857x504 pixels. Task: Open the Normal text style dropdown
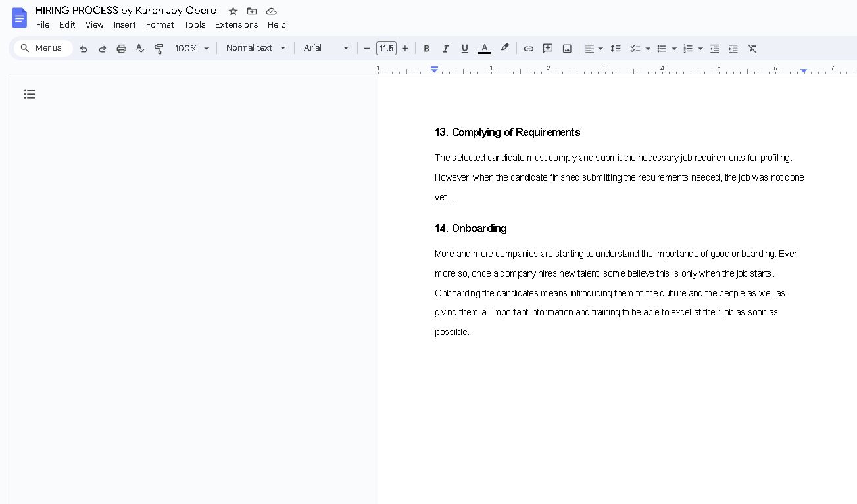point(256,48)
